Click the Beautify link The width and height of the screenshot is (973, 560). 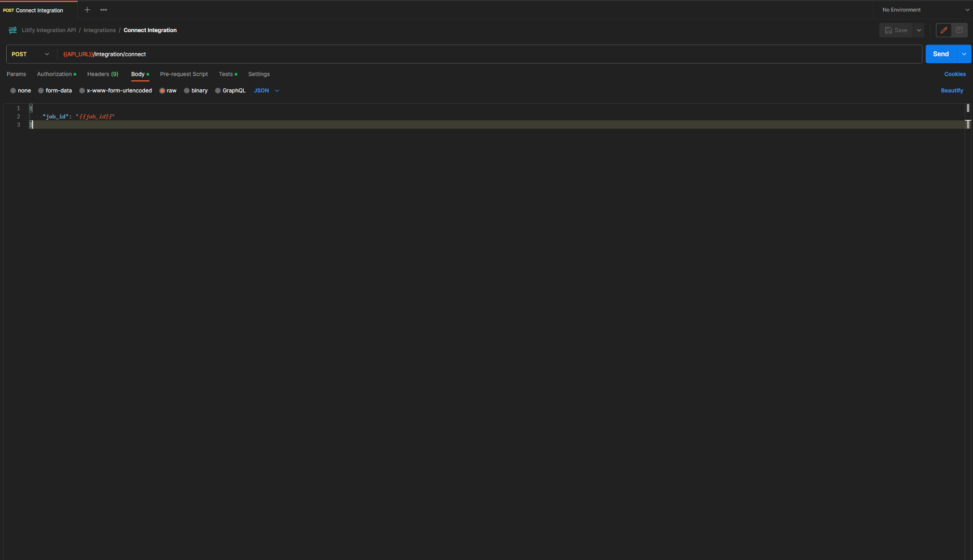tap(952, 90)
